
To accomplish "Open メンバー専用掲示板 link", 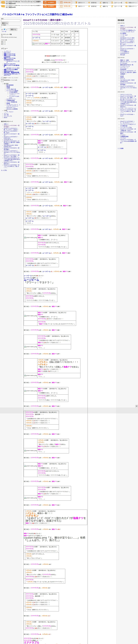I will [12, 102].
